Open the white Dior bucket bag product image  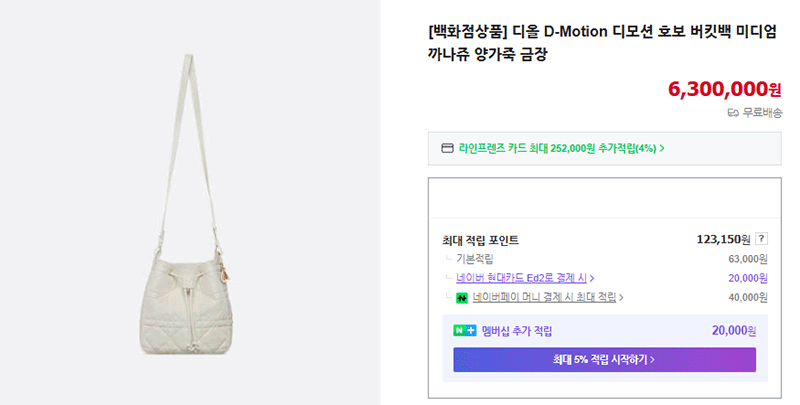(x=190, y=204)
